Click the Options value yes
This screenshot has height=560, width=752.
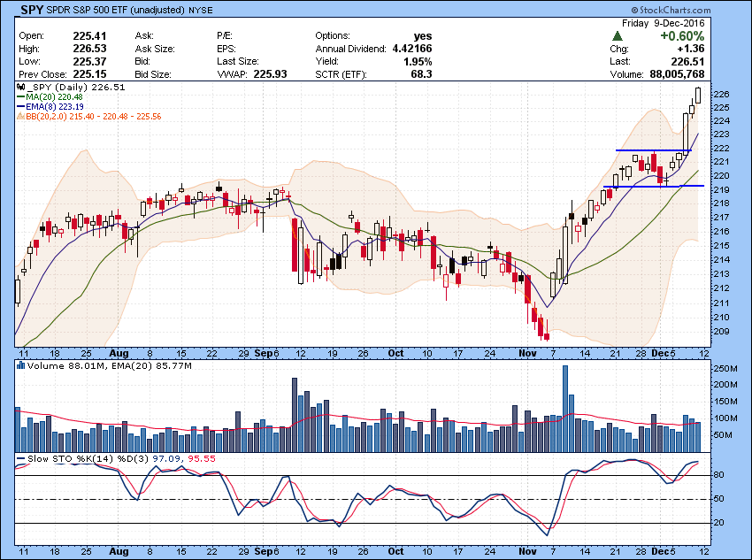click(x=423, y=36)
